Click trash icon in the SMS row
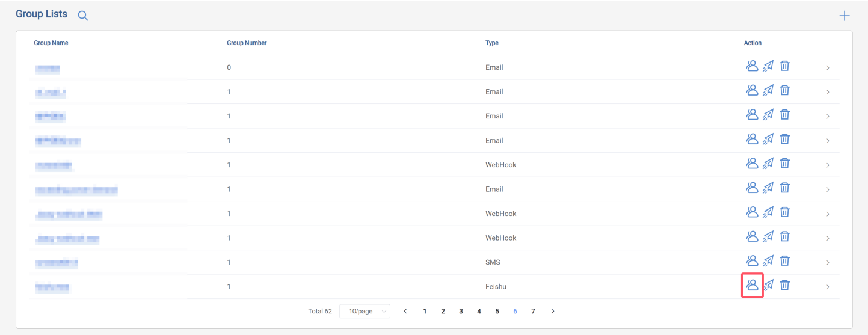The width and height of the screenshot is (868, 335). tap(784, 261)
